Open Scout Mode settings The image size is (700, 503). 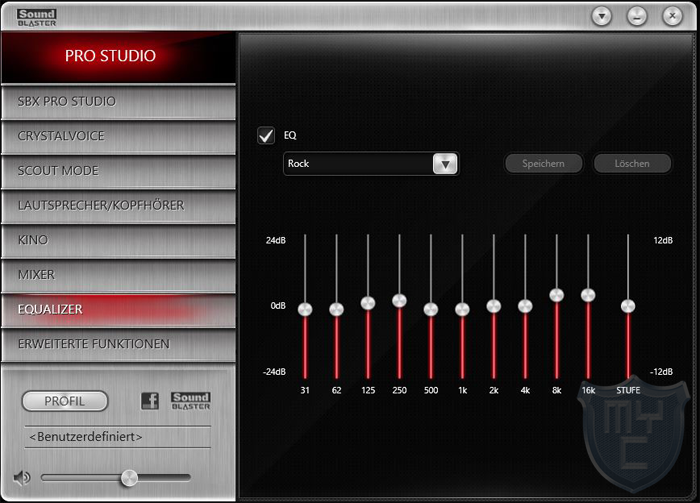click(x=118, y=171)
